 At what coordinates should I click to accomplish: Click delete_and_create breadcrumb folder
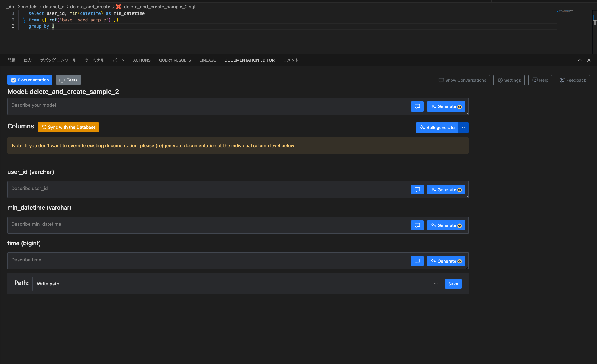(90, 7)
